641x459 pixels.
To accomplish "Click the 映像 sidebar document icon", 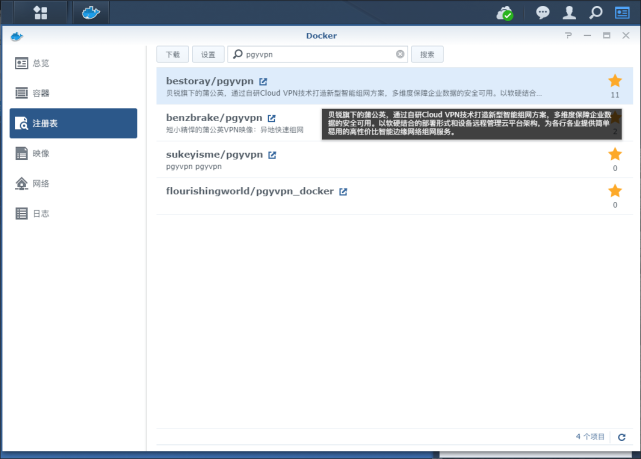I will coord(21,153).
